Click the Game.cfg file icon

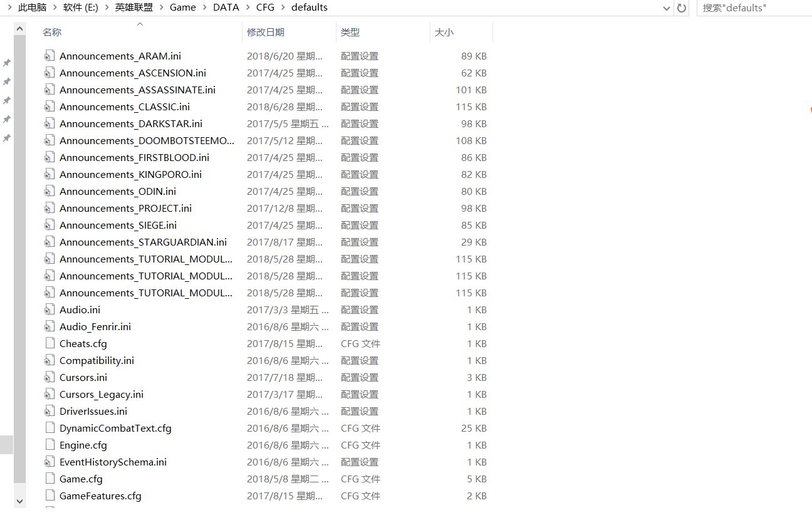coord(49,479)
